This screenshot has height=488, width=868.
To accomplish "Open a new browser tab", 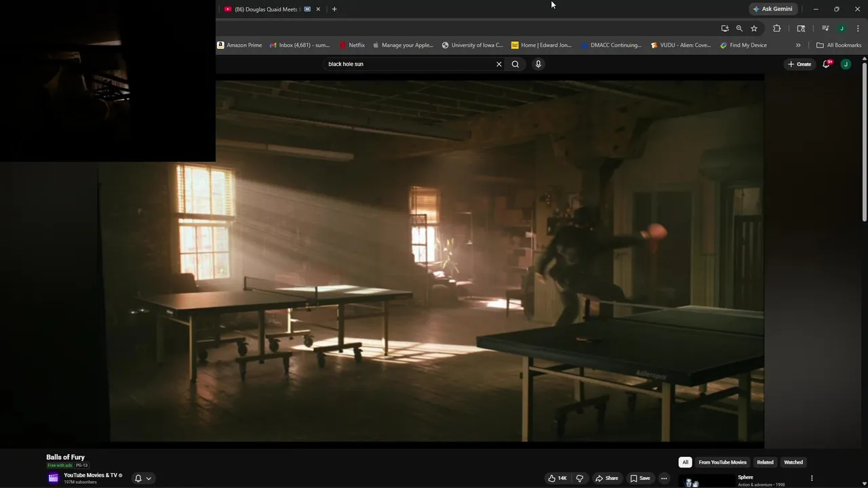I will coord(334,9).
